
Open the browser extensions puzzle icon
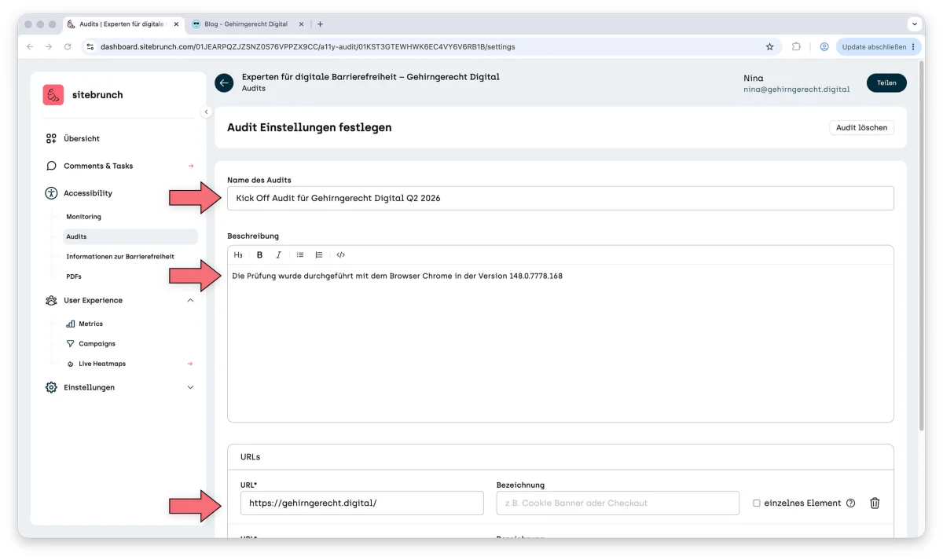click(796, 47)
